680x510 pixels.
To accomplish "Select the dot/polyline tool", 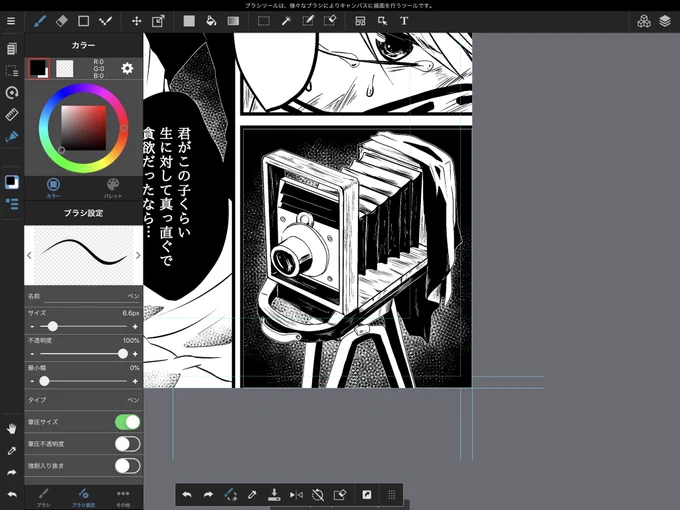I will point(105,21).
